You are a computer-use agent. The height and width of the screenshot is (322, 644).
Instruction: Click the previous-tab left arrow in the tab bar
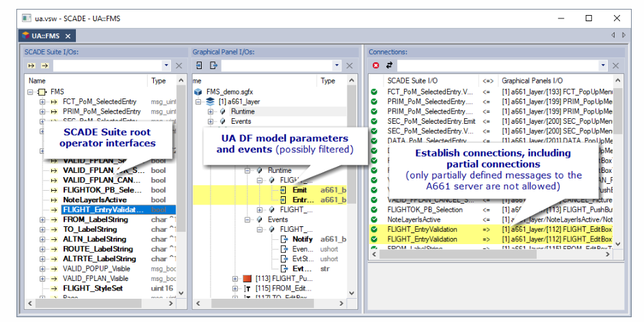[613, 36]
